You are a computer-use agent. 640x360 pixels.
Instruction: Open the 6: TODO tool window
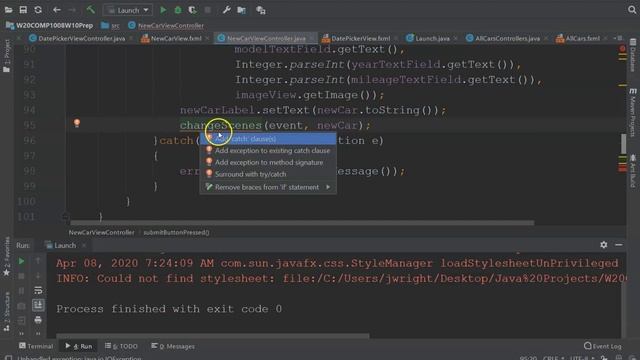coord(121,346)
